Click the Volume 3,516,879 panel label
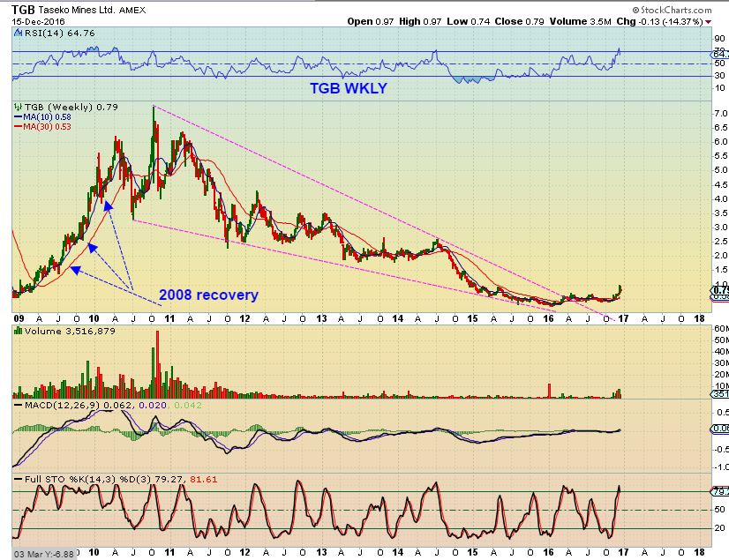The image size is (729, 560). pos(70,331)
